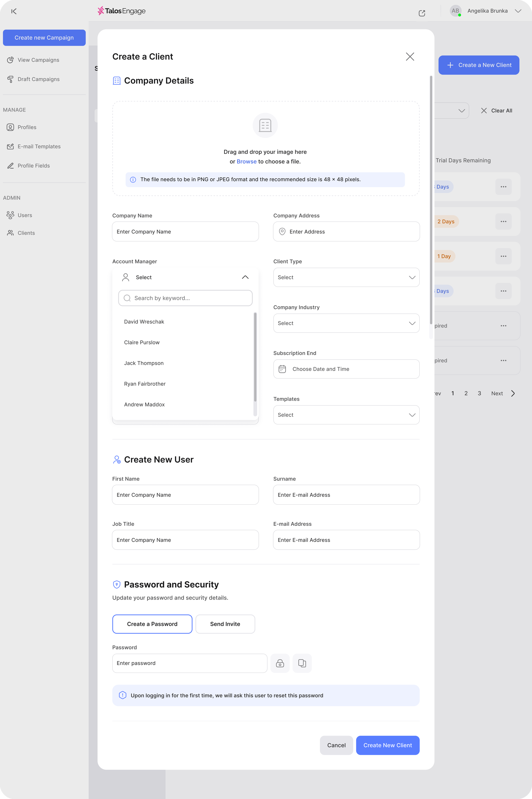Viewport: 532px width, 799px height.
Task: Click Create New Client submit button
Action: [388, 745]
